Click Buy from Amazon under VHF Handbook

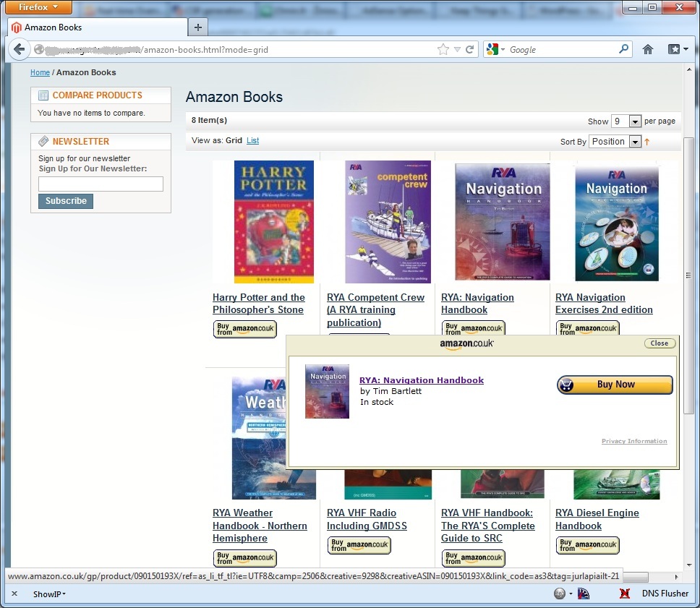(474, 558)
